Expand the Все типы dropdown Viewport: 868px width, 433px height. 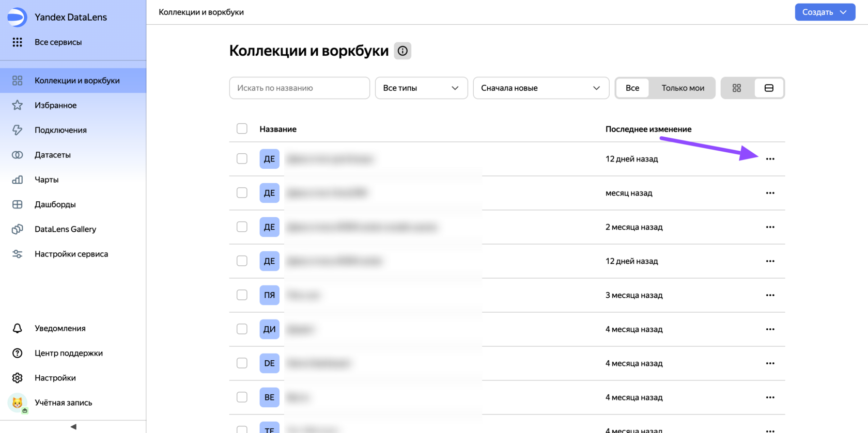pyautogui.click(x=421, y=88)
